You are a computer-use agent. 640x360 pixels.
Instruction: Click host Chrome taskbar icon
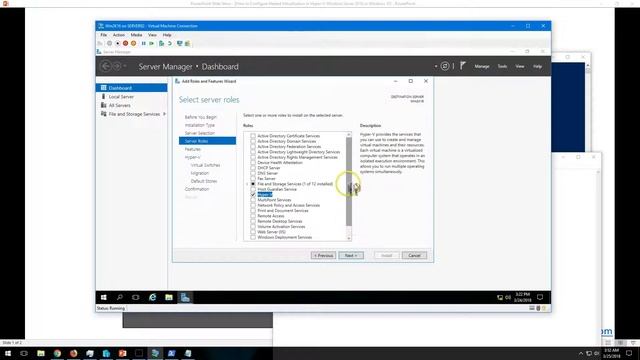(57, 353)
